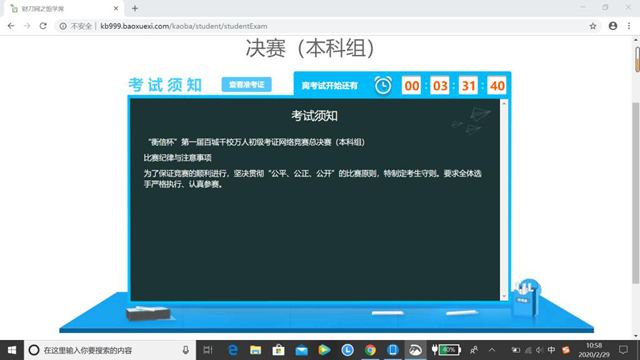640x360 pixels.
Task: Bookmark this page with the star icon
Action: pyautogui.click(x=593, y=26)
